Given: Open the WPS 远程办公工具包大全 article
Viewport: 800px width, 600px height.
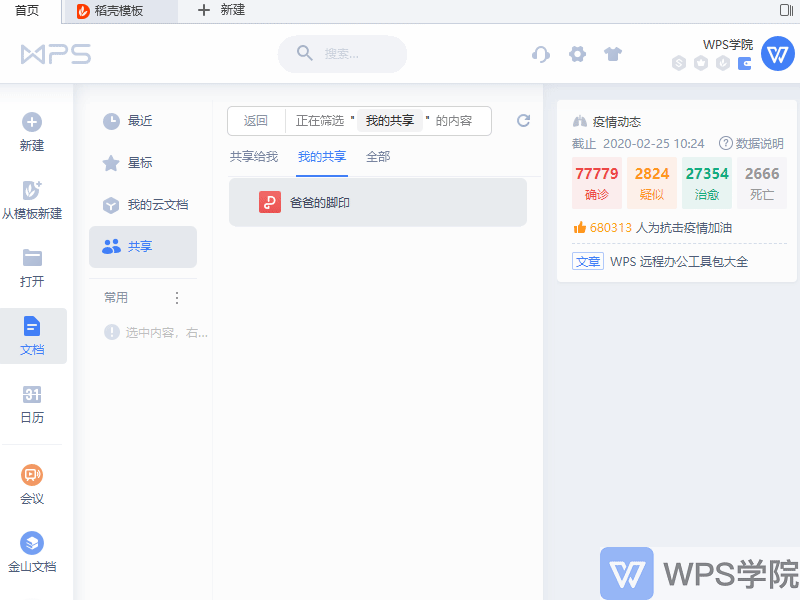Looking at the screenshot, I should tap(679, 262).
